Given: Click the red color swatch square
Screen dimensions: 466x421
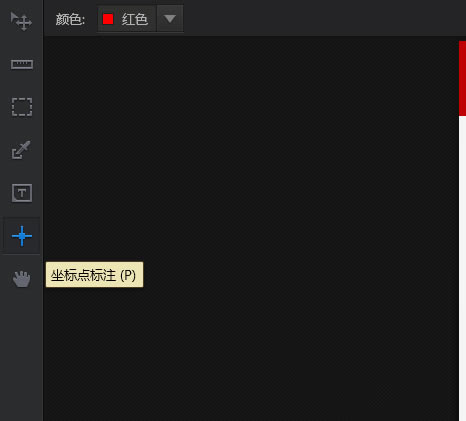Looking at the screenshot, I should pos(108,19).
